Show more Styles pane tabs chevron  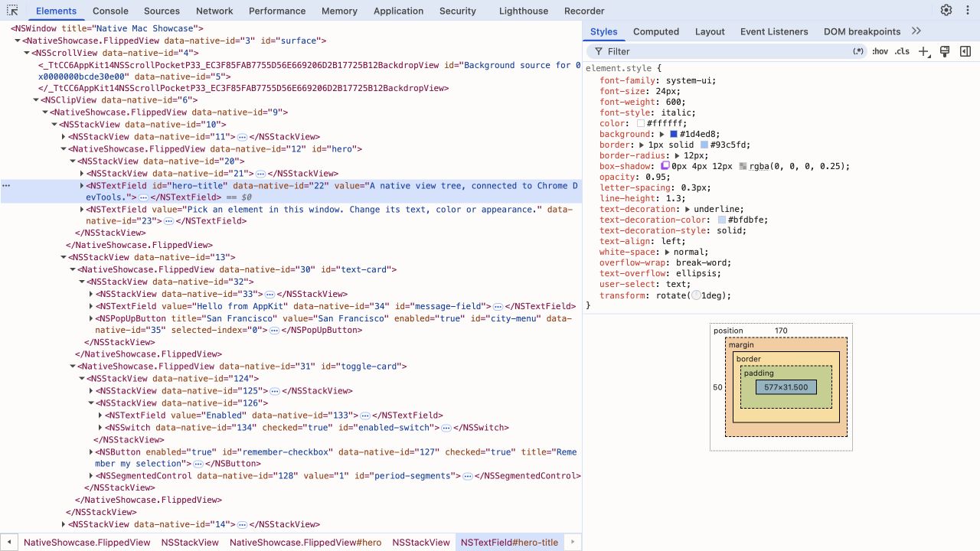[x=916, y=31]
